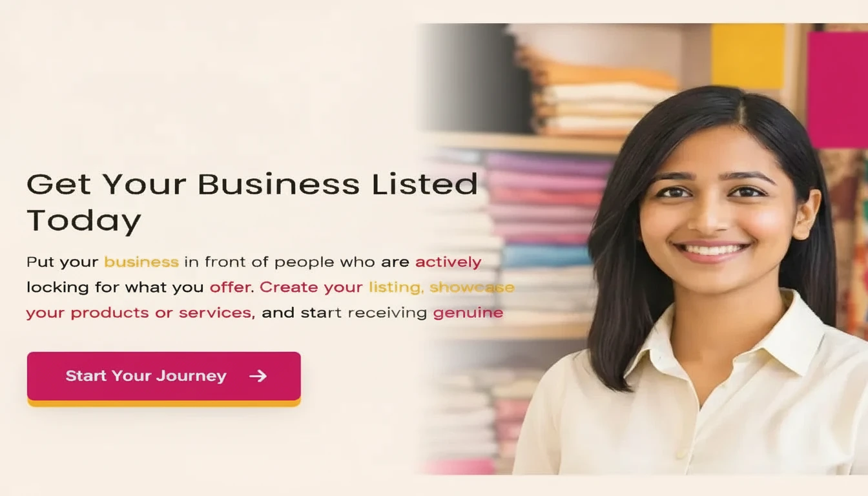The width and height of the screenshot is (868, 496).
Task: Click the right arrow icon in the button
Action: pyautogui.click(x=258, y=376)
